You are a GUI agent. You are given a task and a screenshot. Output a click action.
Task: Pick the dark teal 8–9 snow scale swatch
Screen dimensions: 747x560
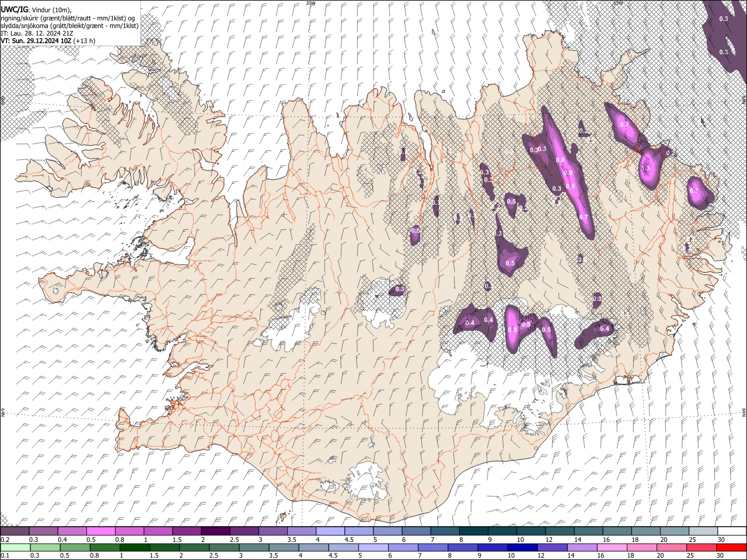[473, 531]
